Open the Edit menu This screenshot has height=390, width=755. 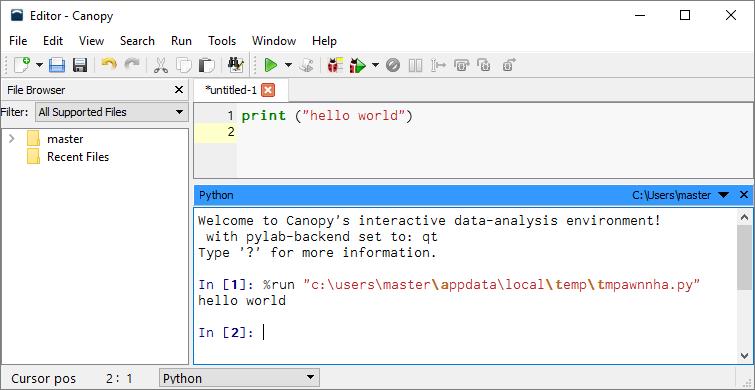[x=53, y=41]
